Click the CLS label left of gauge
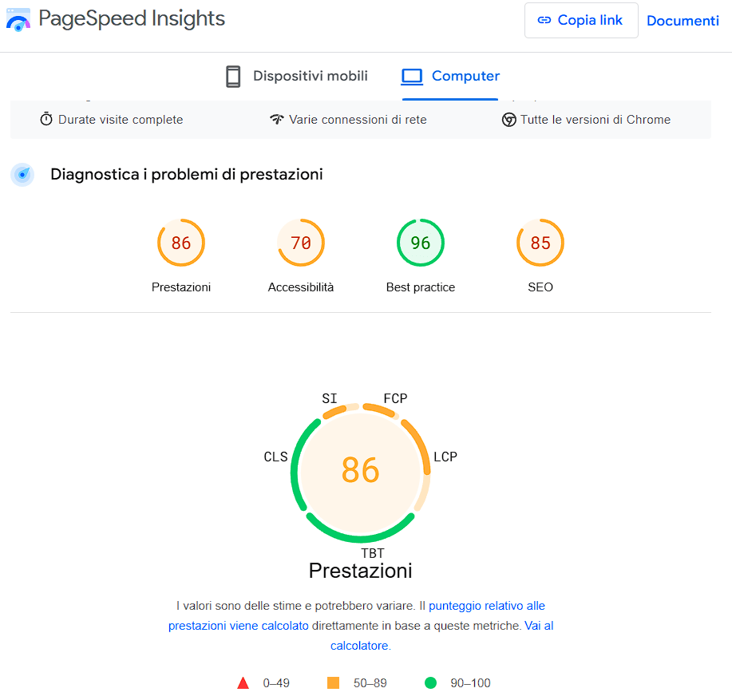This screenshot has width=732, height=700. [275, 457]
